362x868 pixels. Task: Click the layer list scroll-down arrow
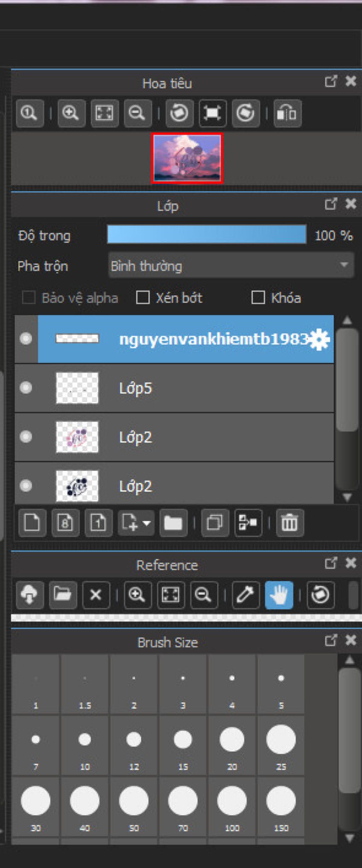[347, 497]
